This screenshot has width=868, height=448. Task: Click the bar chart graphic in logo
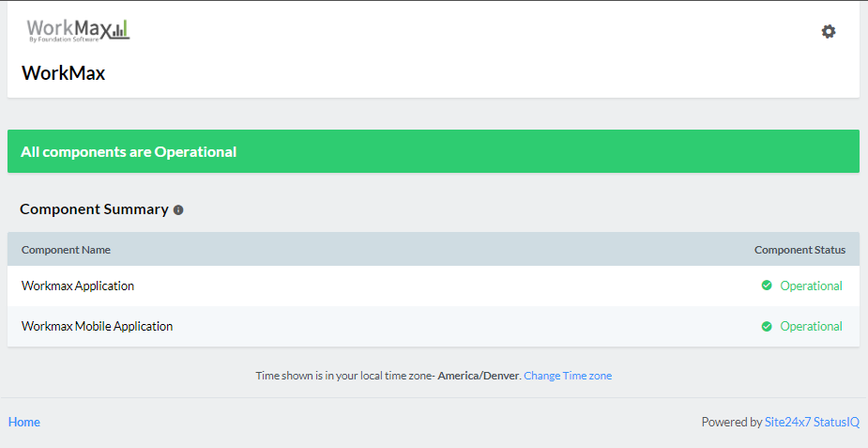(x=121, y=30)
